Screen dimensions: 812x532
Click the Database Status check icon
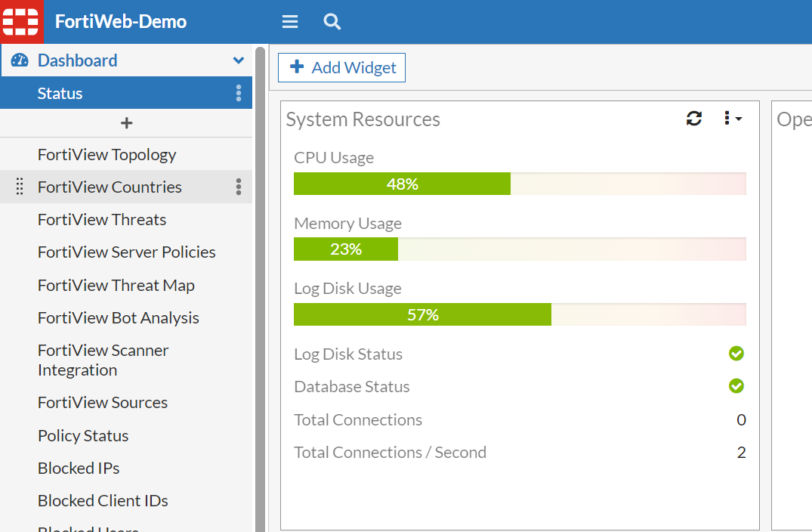(x=736, y=386)
